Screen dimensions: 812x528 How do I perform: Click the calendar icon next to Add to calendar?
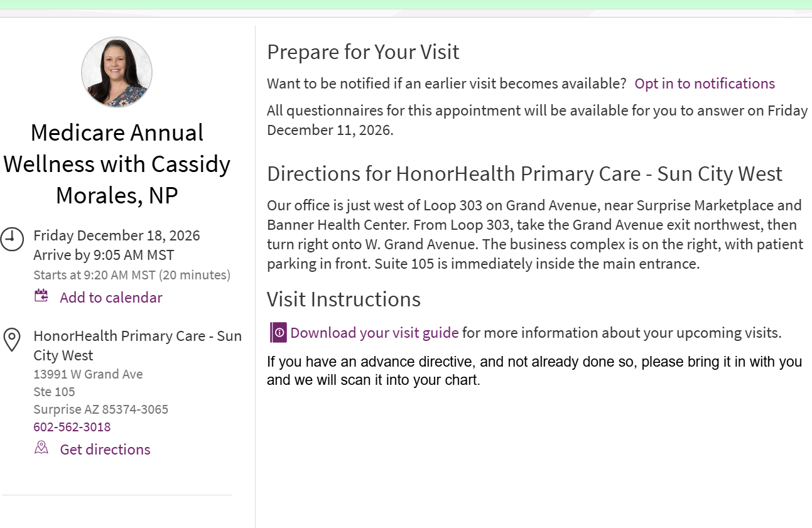coord(41,296)
